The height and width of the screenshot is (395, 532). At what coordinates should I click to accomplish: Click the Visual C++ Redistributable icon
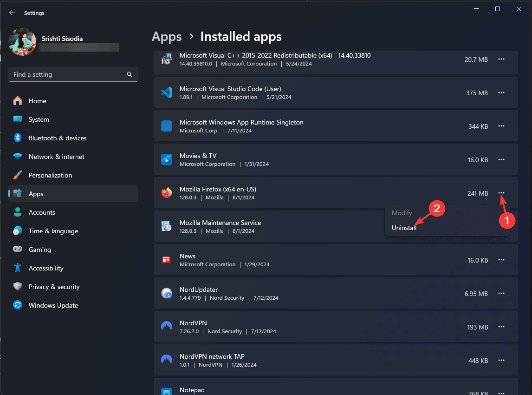(167, 59)
